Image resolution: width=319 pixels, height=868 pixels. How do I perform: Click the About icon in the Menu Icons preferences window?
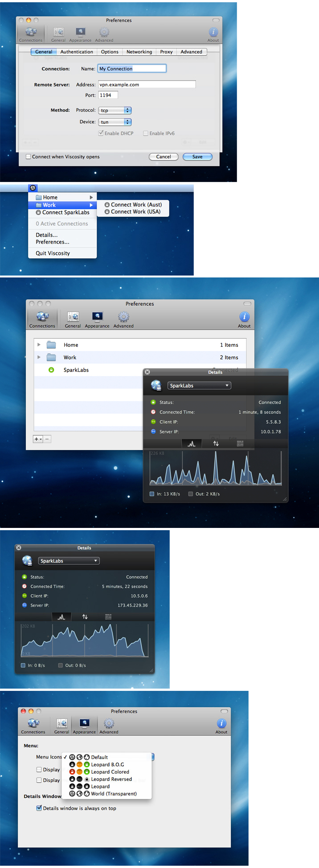[x=221, y=725]
